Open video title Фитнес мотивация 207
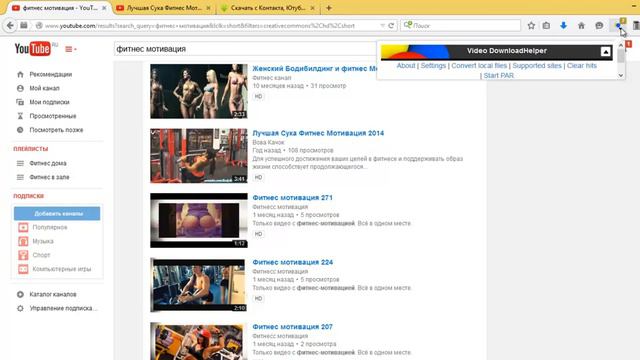 292,327
